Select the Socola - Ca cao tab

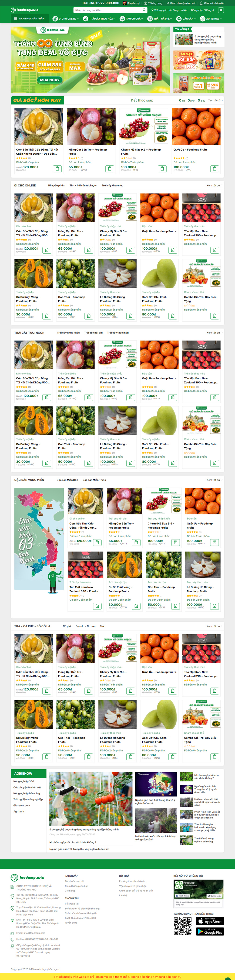pos(86,626)
